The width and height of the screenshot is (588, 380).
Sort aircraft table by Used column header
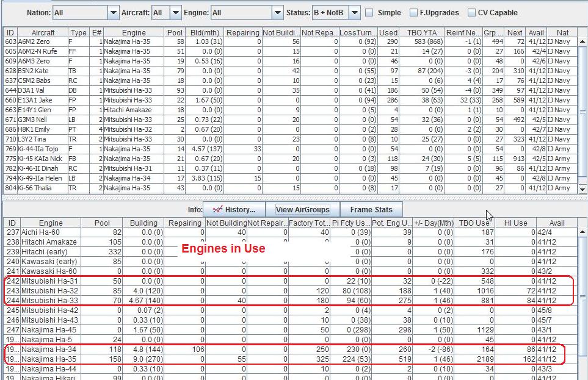click(388, 32)
